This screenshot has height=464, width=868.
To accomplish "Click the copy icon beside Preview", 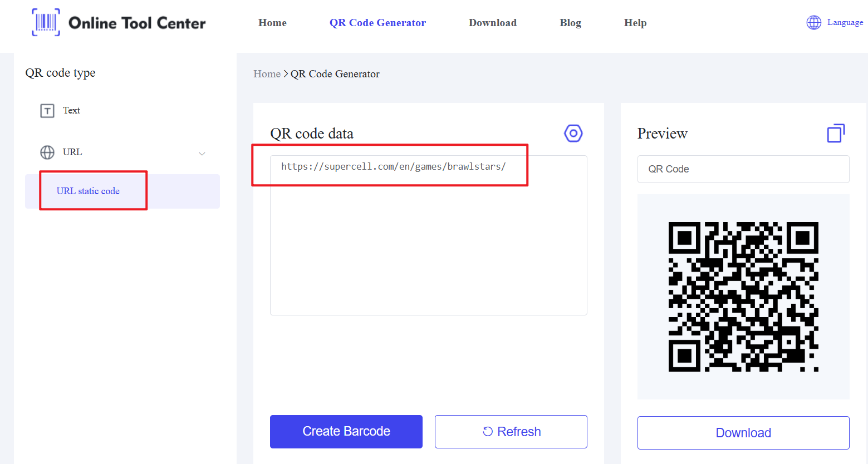I will point(835,134).
